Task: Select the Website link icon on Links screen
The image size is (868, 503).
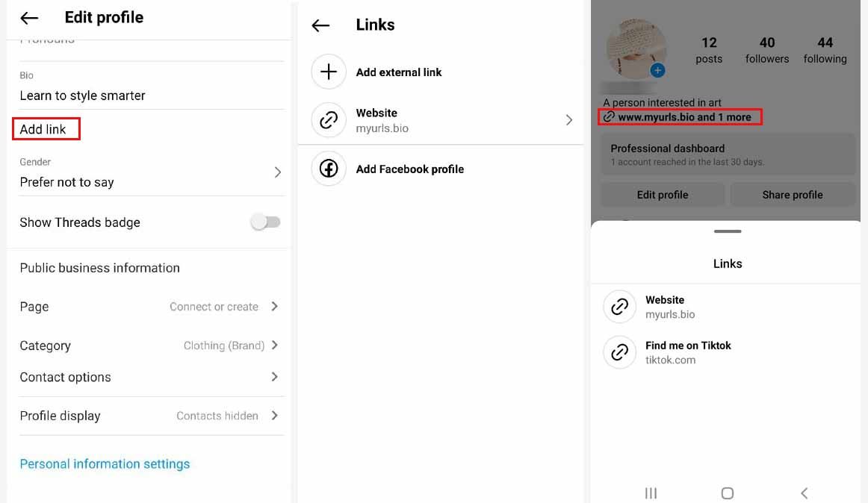Action: (329, 119)
